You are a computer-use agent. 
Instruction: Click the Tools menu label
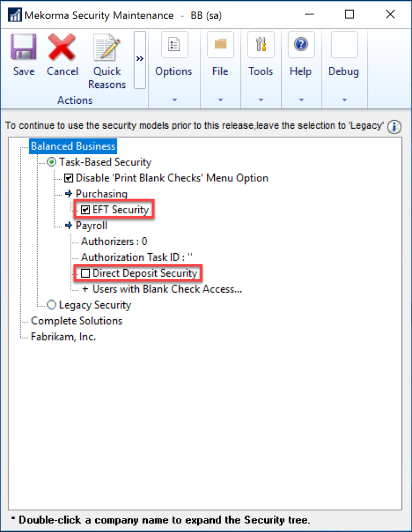(261, 72)
